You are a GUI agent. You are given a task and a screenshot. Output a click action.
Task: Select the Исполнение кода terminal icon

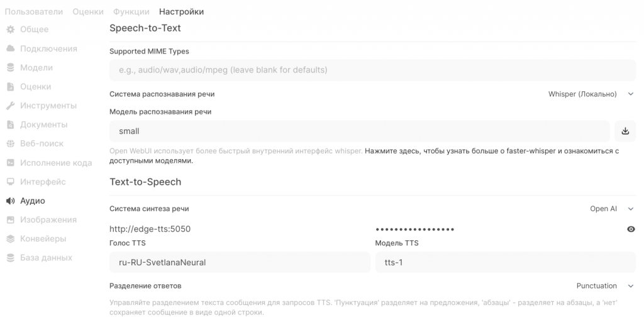[x=11, y=163]
